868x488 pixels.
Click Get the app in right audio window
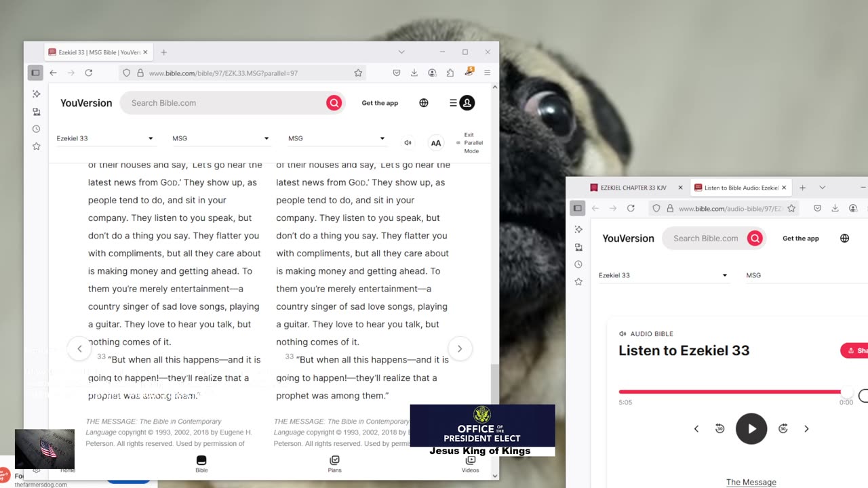(801, 239)
